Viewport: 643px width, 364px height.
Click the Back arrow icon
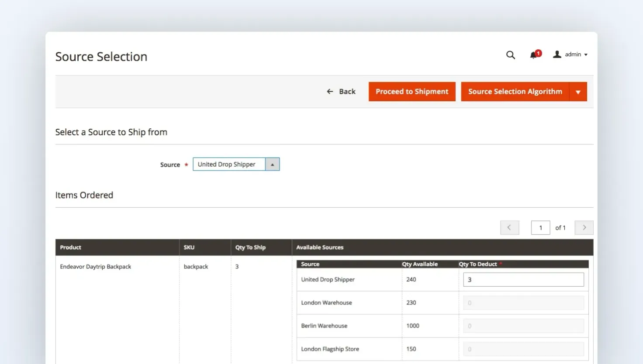pyautogui.click(x=330, y=91)
